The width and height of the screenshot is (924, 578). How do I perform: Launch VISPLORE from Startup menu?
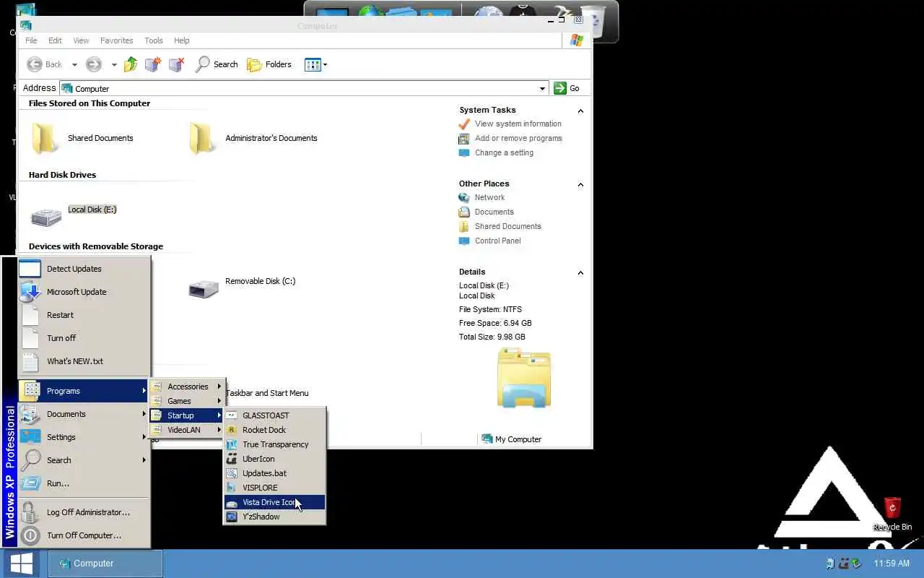pyautogui.click(x=274, y=488)
